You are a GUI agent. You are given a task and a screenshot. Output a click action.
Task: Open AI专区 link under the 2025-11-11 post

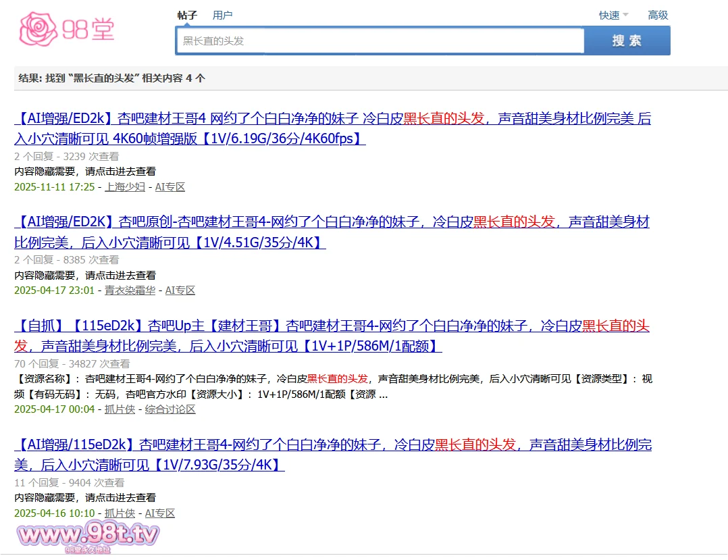point(170,187)
